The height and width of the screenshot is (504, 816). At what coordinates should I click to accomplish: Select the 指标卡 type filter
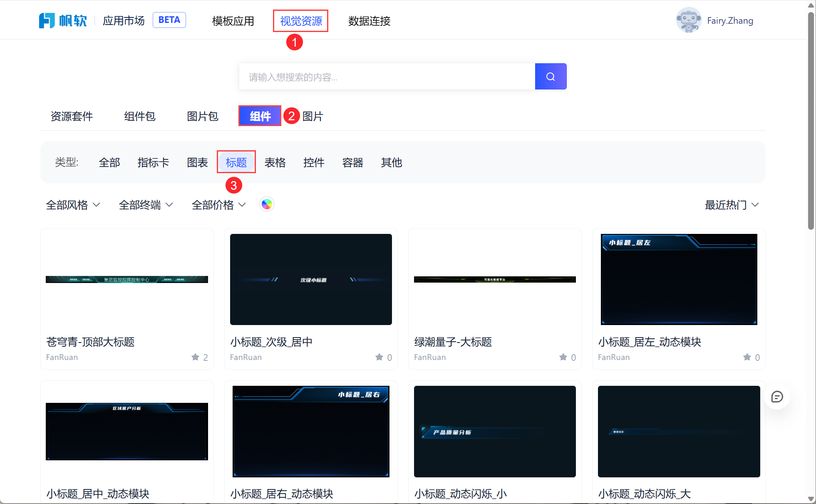coord(153,162)
